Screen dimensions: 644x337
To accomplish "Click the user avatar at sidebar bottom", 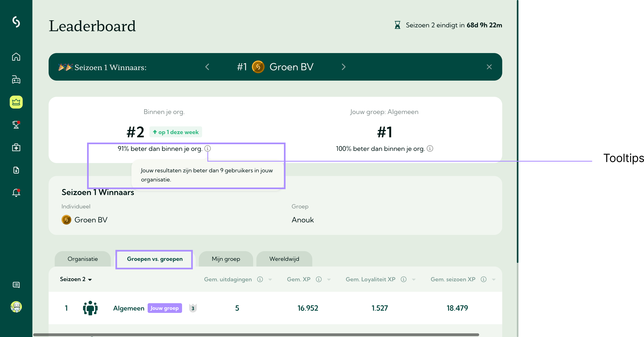I will pos(16,307).
